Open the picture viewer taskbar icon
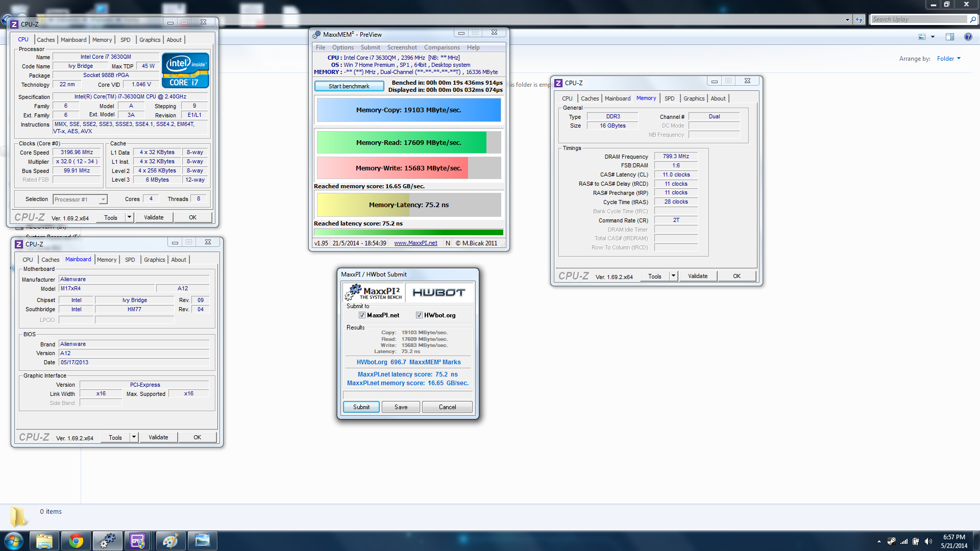980x551 pixels. pos(202,541)
